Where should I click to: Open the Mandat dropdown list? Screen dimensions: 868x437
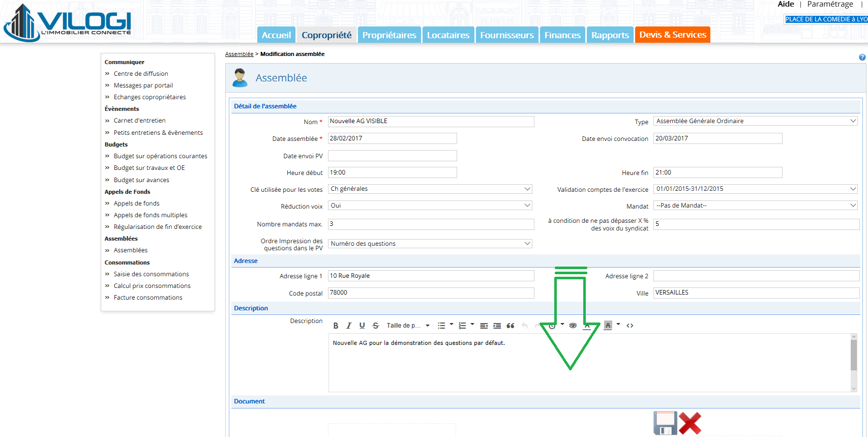(x=756, y=206)
